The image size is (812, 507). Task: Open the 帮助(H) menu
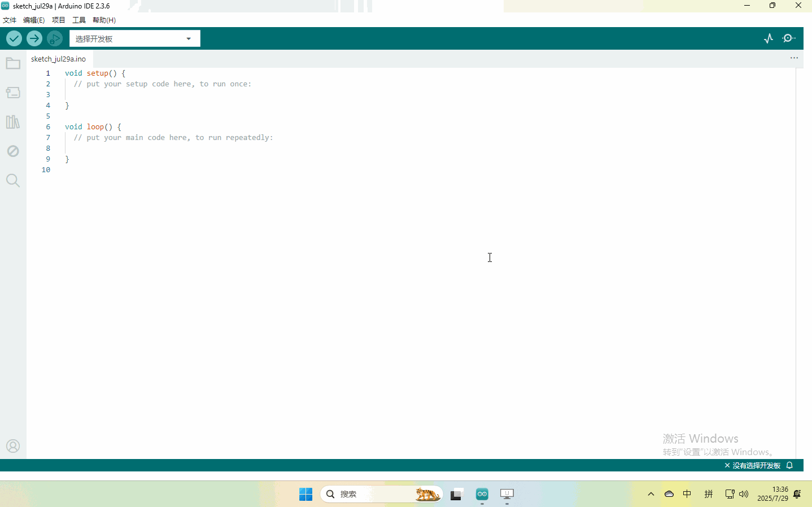coord(104,20)
